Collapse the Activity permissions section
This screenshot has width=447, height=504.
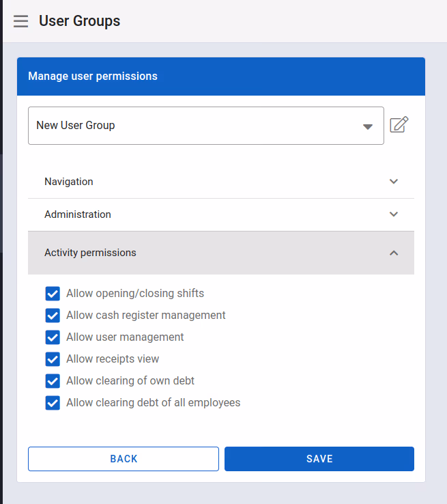point(221,253)
